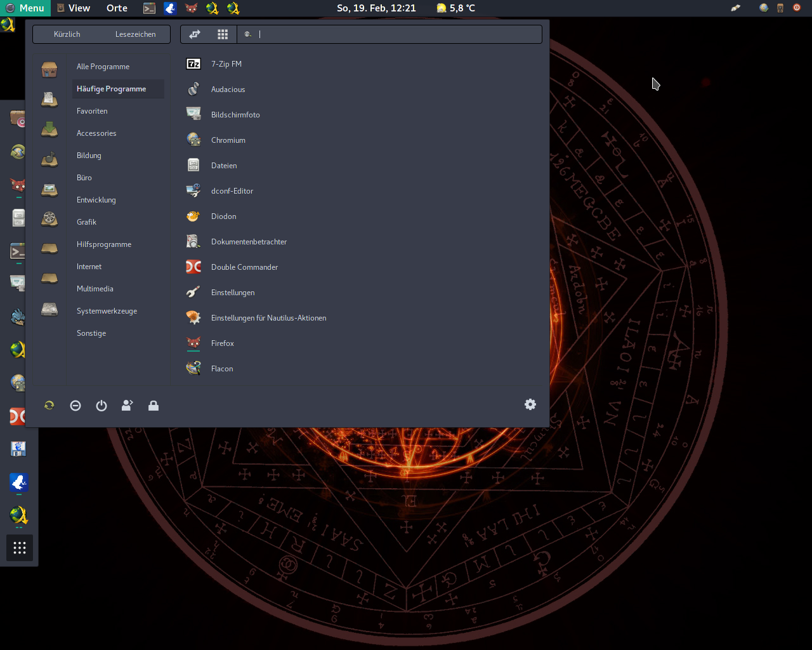812x650 pixels.
Task: Open the Diodon clipboard manager
Action: point(223,216)
